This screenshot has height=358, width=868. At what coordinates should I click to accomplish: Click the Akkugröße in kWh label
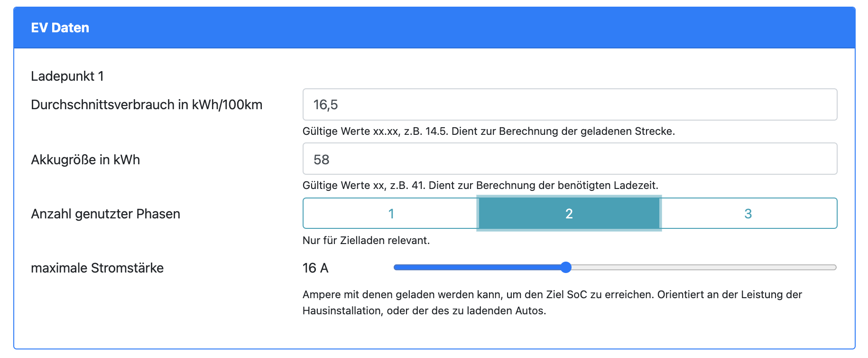tap(85, 160)
